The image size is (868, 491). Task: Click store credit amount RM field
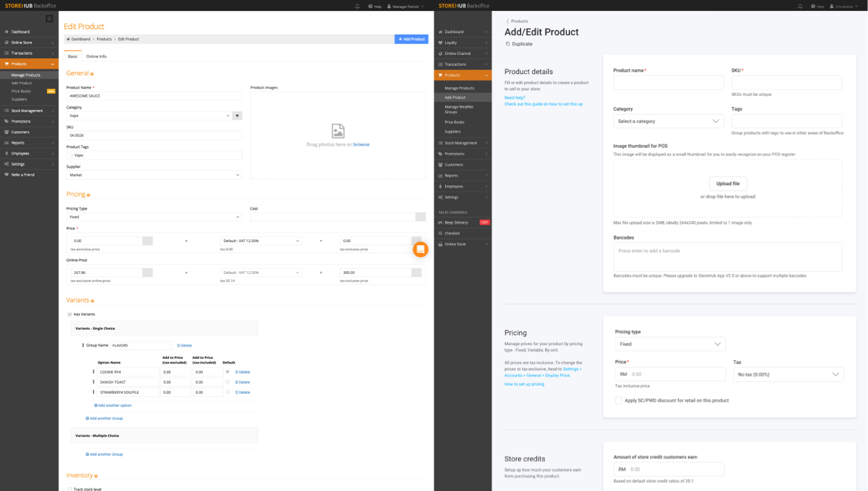tap(669, 469)
